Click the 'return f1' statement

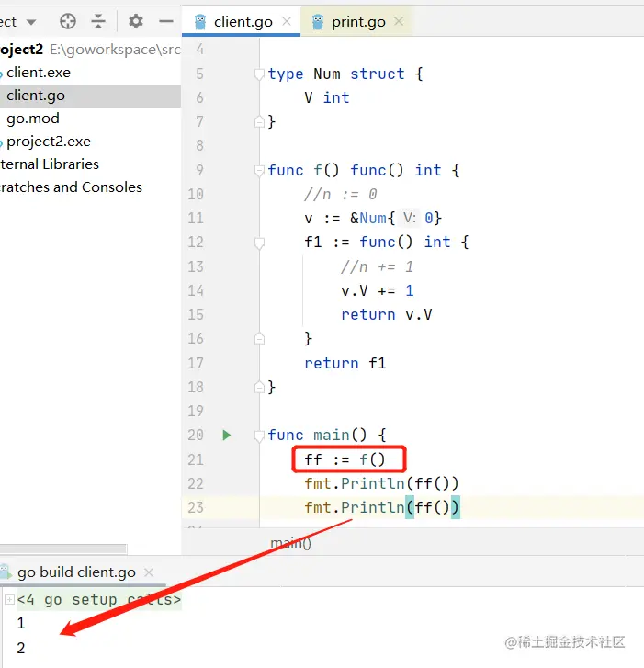(345, 363)
